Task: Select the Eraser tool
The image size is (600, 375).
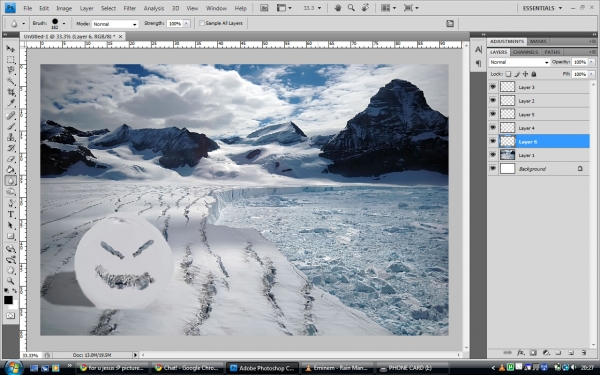Action: click(10, 159)
